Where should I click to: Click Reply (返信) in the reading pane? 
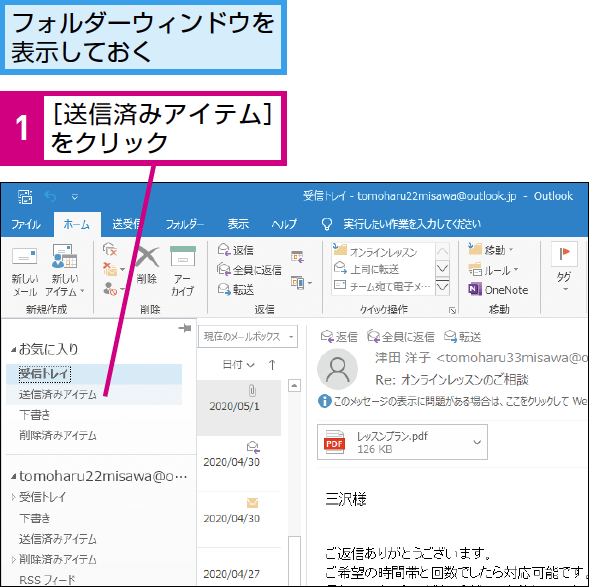coord(339,337)
